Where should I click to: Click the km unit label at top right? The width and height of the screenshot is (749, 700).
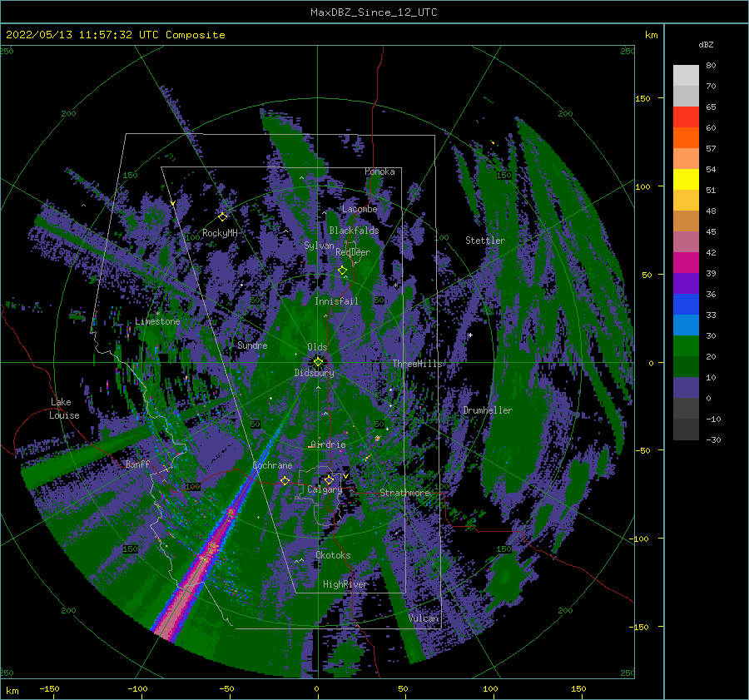[x=651, y=35]
